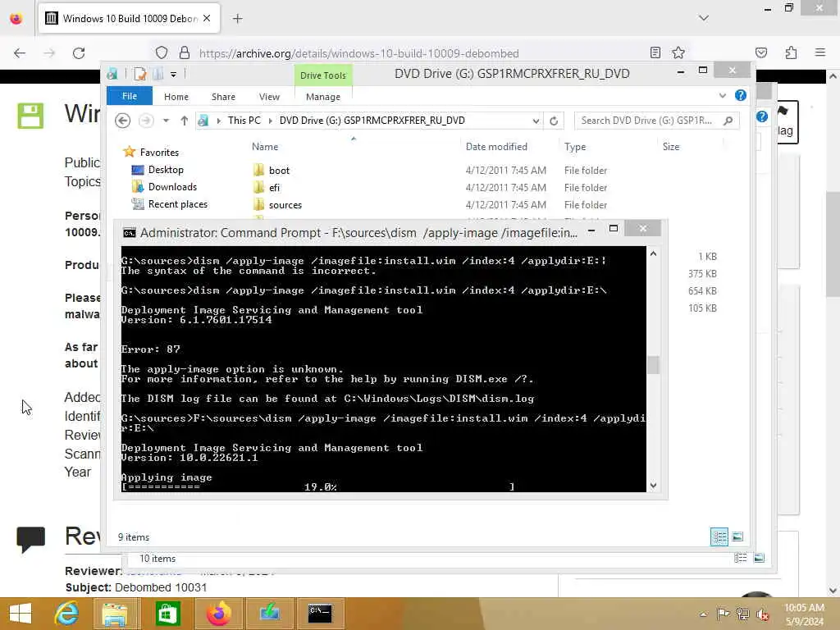
Task: Sort by the Size column header
Action: coord(671,147)
